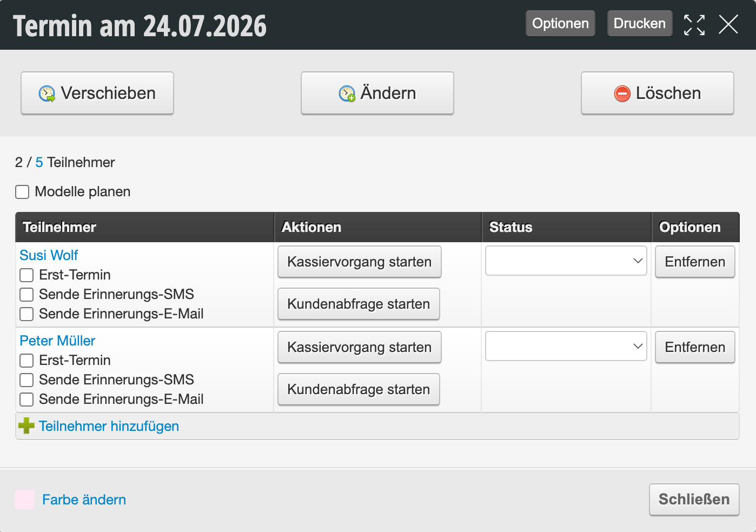
Task: Open the status dropdown for Peter Müller
Action: (566, 346)
